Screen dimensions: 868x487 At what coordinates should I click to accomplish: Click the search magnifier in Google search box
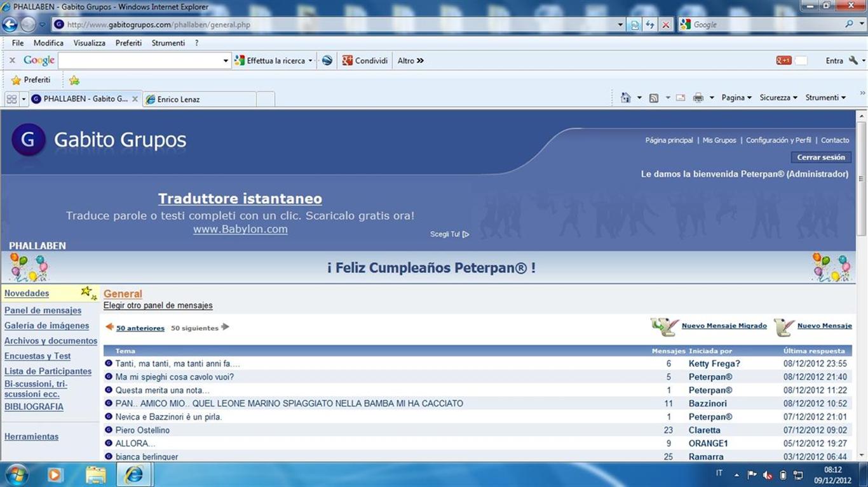[850, 24]
